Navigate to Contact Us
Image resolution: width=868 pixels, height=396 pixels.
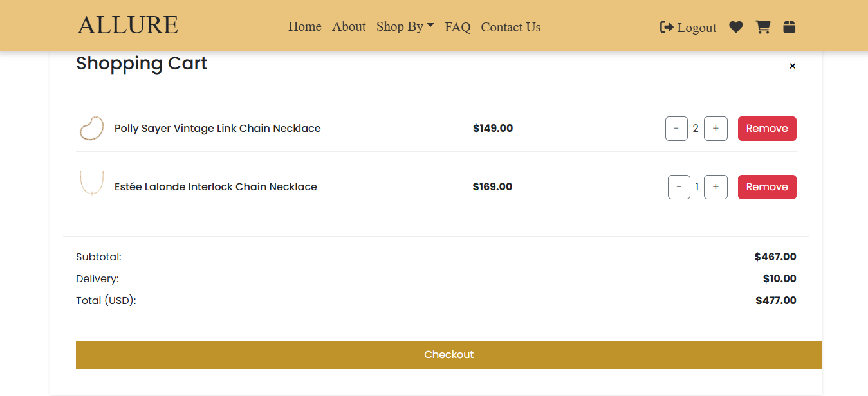(510, 27)
